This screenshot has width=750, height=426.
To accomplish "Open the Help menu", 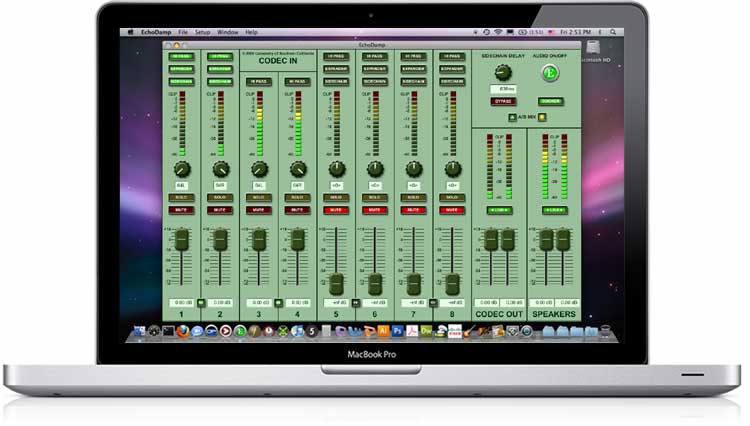I will 252,32.
